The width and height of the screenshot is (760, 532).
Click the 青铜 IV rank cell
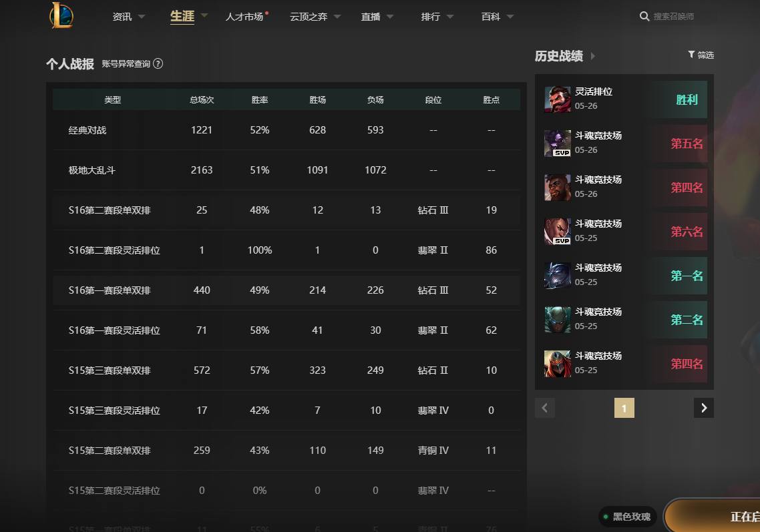[x=433, y=450]
